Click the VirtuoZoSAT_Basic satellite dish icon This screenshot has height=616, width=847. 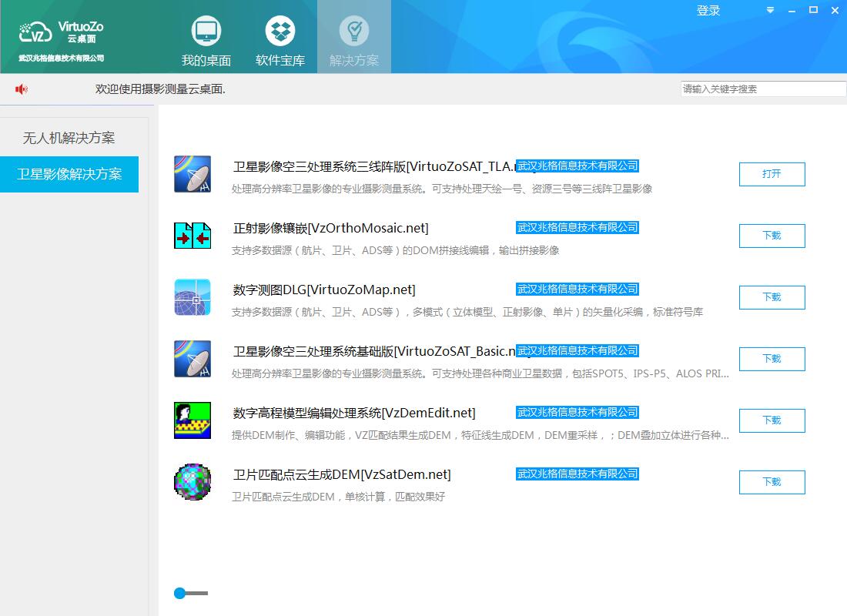click(192, 359)
